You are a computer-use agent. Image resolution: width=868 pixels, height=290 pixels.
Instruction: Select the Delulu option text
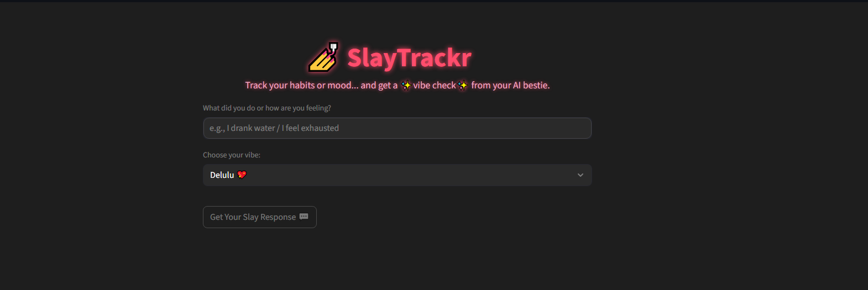click(222, 175)
